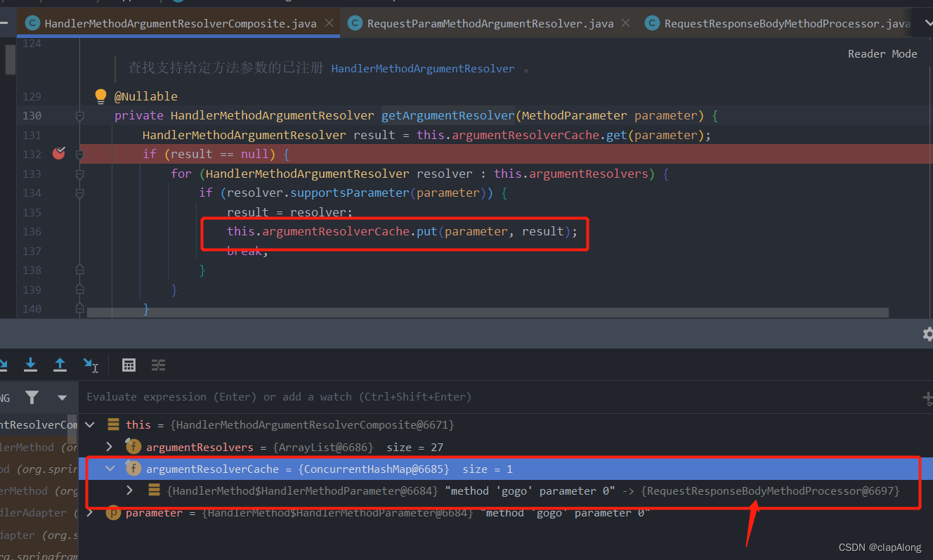Click the fold end marker at line 139
The image size is (933, 560).
pos(79,289)
